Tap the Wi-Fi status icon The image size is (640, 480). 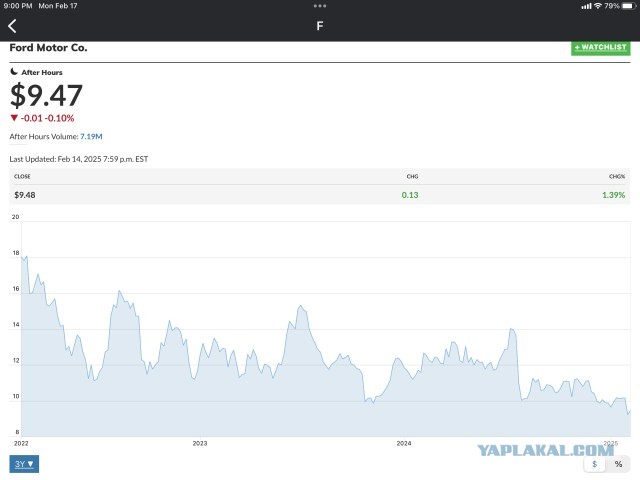point(598,6)
